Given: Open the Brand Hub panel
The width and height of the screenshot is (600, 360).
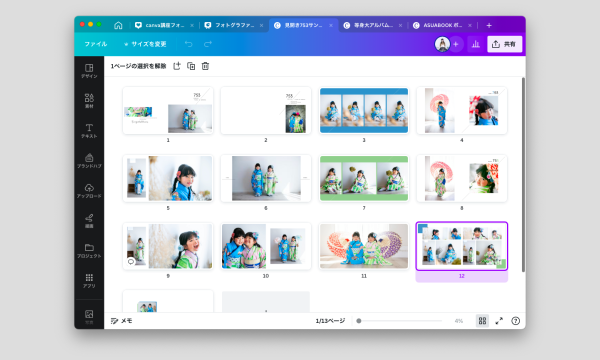Looking at the screenshot, I should (x=89, y=160).
